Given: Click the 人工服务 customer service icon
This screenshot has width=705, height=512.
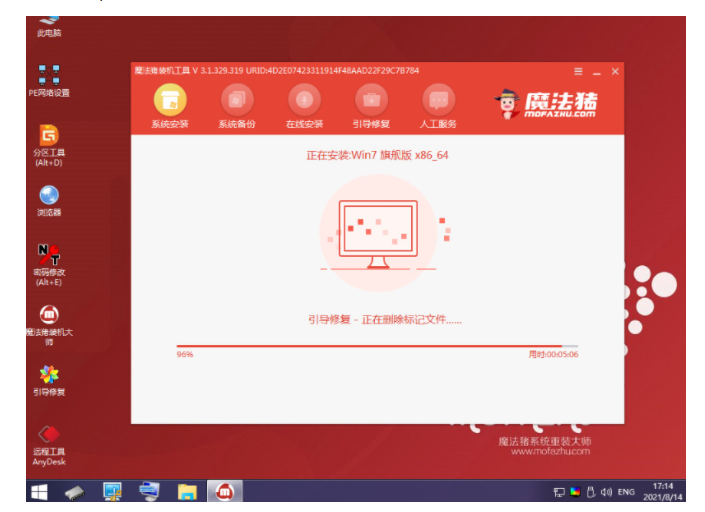Looking at the screenshot, I should tap(438, 104).
